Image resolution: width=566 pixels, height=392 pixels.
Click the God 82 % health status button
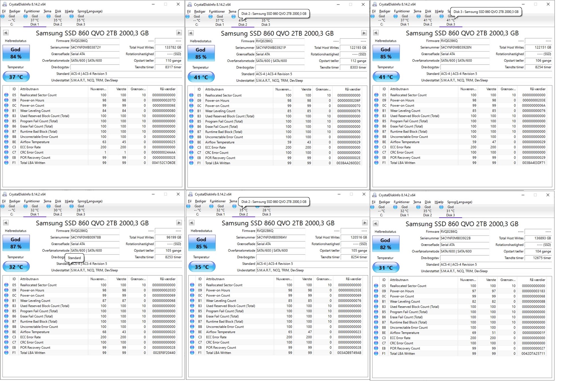point(385,244)
